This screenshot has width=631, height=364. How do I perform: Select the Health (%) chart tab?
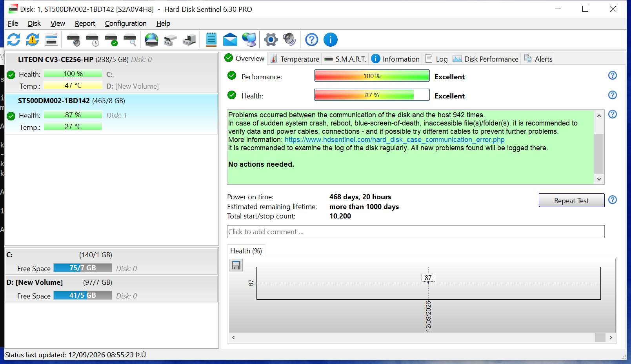[246, 251]
